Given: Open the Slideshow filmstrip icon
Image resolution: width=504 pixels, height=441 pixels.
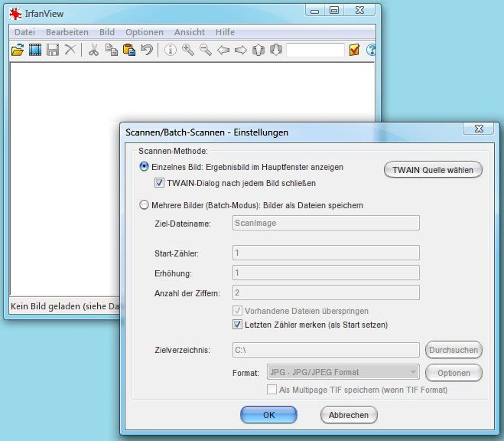Looking at the screenshot, I should pyautogui.click(x=35, y=51).
